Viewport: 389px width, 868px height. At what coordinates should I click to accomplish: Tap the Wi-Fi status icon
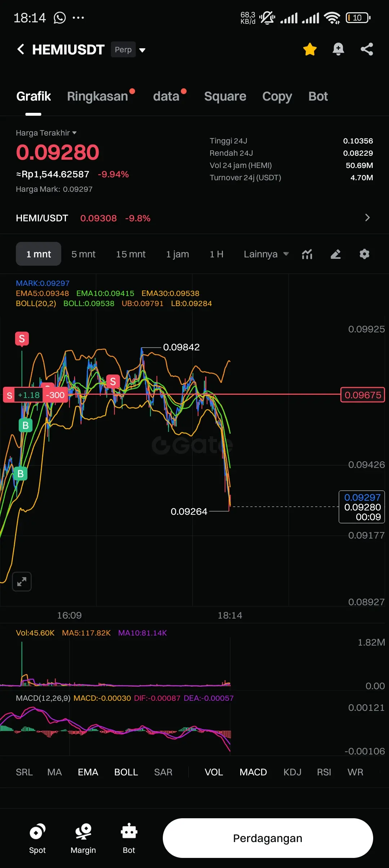pyautogui.click(x=332, y=18)
